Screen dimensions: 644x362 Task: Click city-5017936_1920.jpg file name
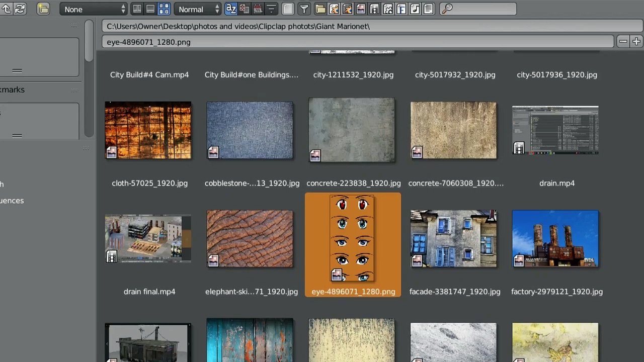(557, 74)
